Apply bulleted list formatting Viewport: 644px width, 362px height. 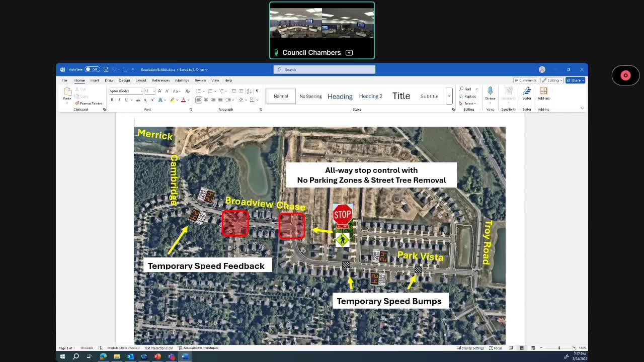(x=199, y=91)
